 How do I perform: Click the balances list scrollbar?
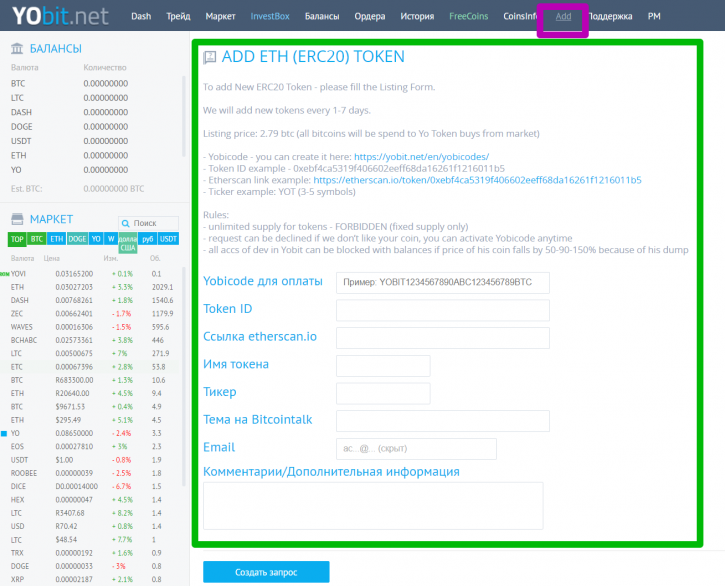pos(184,117)
